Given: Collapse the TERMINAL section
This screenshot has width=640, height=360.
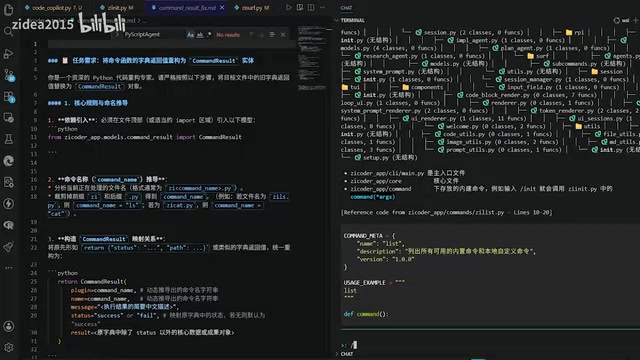Looking at the screenshot, I should pyautogui.click(x=336, y=20).
